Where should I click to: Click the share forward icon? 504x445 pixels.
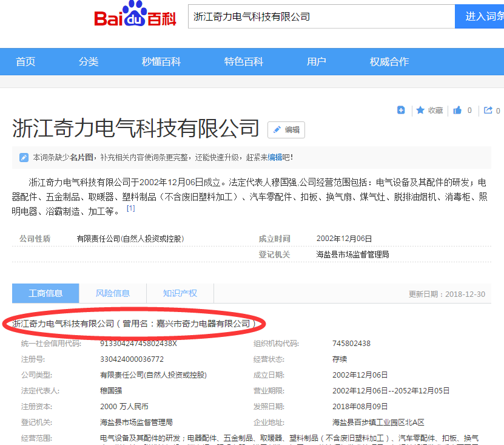[489, 110]
